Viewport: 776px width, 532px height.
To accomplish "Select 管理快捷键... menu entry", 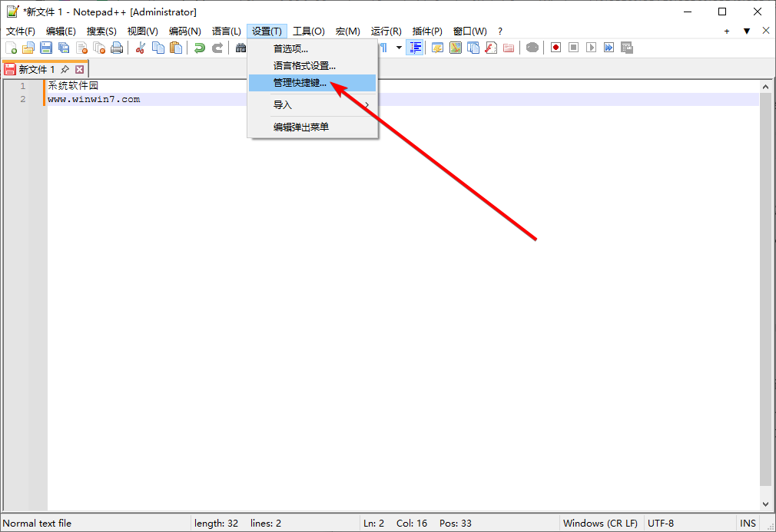I will click(312, 83).
